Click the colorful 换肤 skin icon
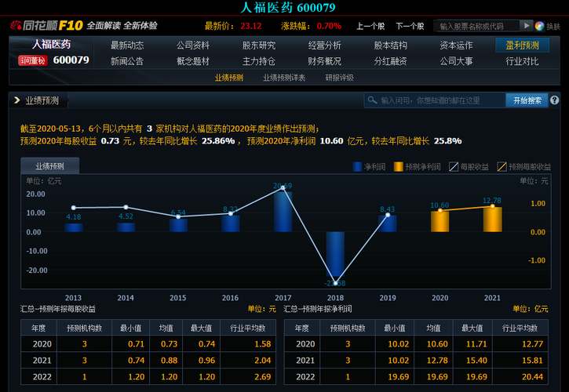Image resolution: width=569 pixels, height=392 pixels. [x=539, y=26]
